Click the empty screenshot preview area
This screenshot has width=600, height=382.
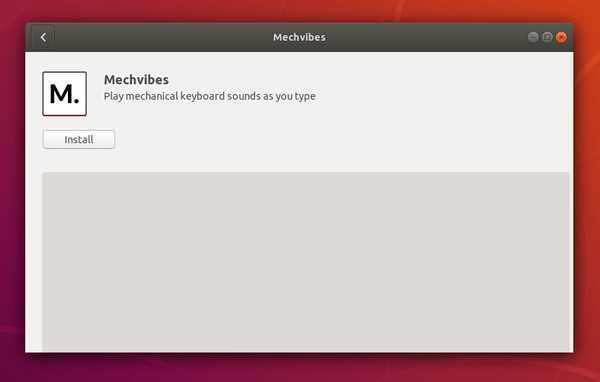click(306, 262)
